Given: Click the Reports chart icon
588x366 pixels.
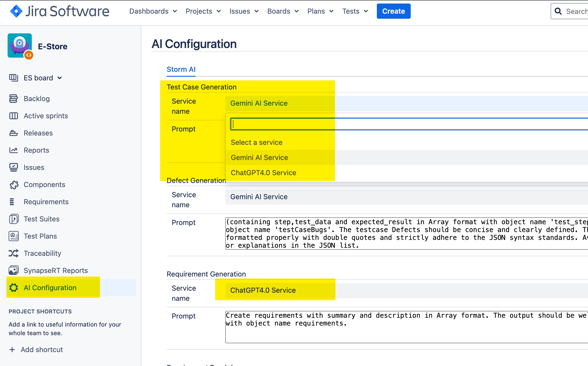Looking at the screenshot, I should tap(13, 150).
